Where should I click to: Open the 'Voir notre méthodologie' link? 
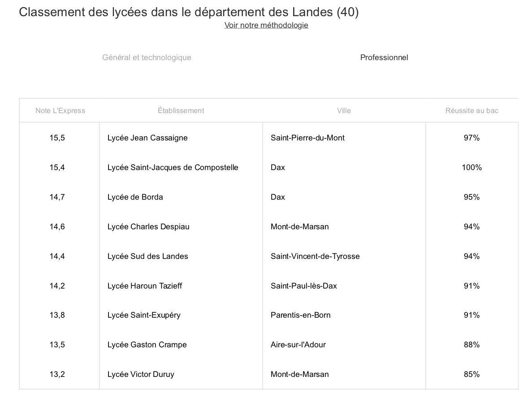click(x=266, y=25)
